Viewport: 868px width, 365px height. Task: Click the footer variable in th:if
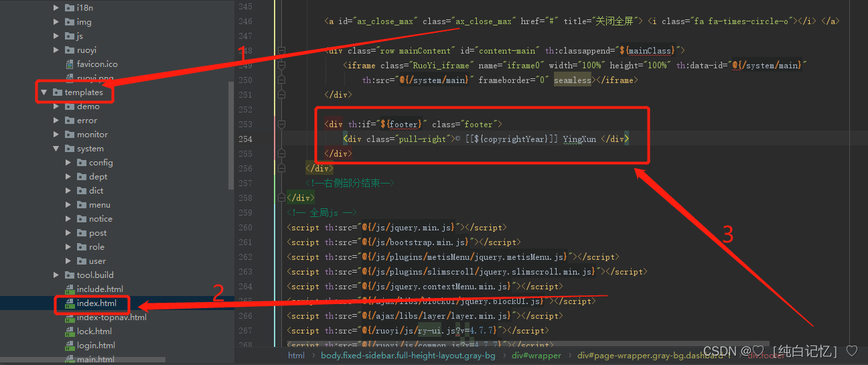pyautogui.click(x=404, y=125)
